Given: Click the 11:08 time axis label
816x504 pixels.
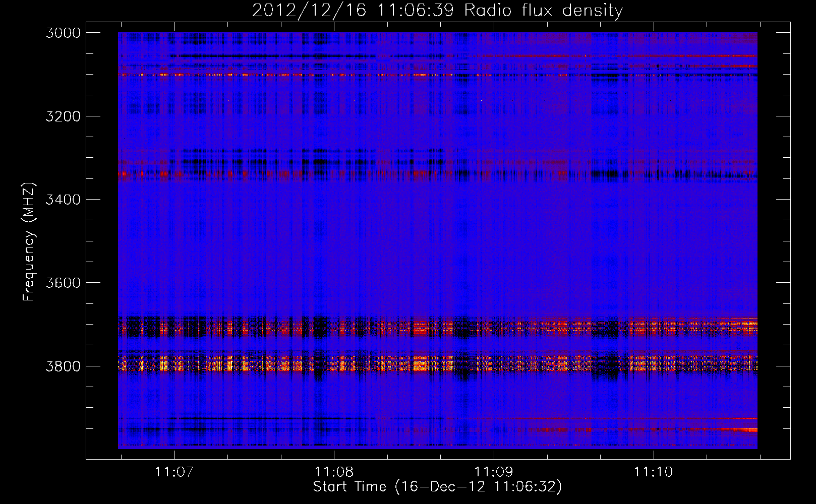Looking at the screenshot, I should coord(334,472).
